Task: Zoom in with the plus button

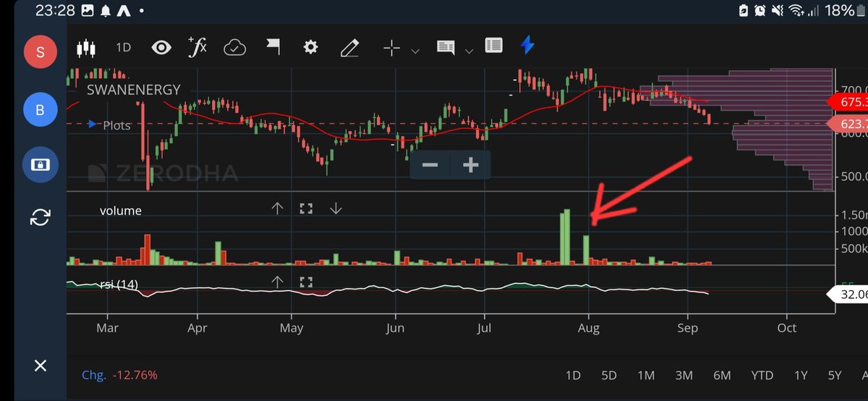Action: pos(471,165)
